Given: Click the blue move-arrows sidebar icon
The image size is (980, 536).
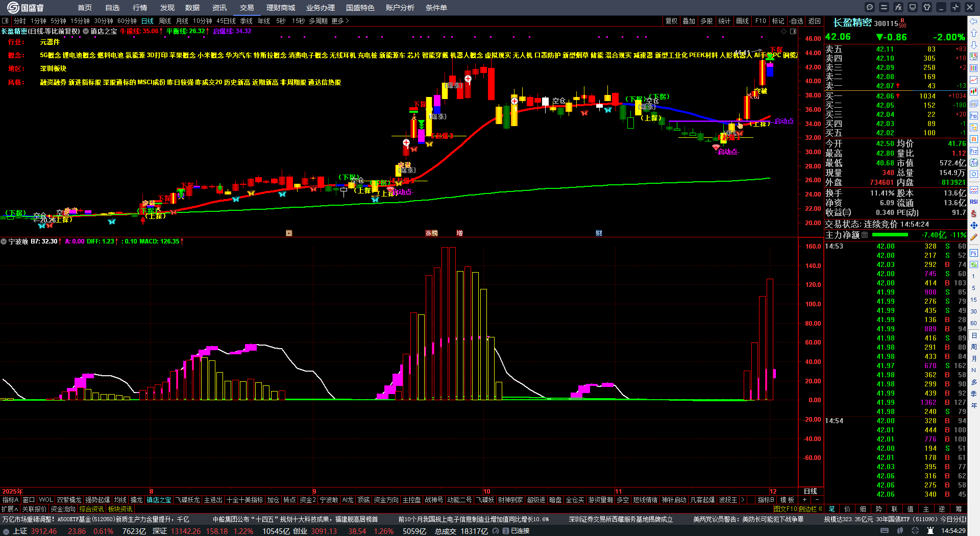Looking at the screenshot, I should tap(974, 225).
